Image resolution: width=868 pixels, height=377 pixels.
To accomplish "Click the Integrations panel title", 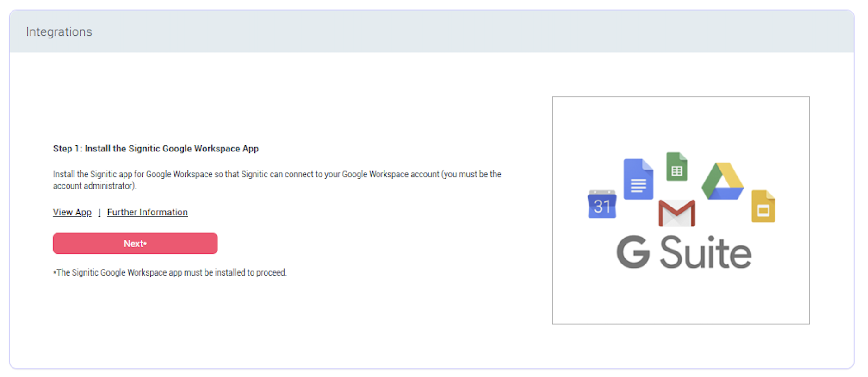I will tap(59, 31).
